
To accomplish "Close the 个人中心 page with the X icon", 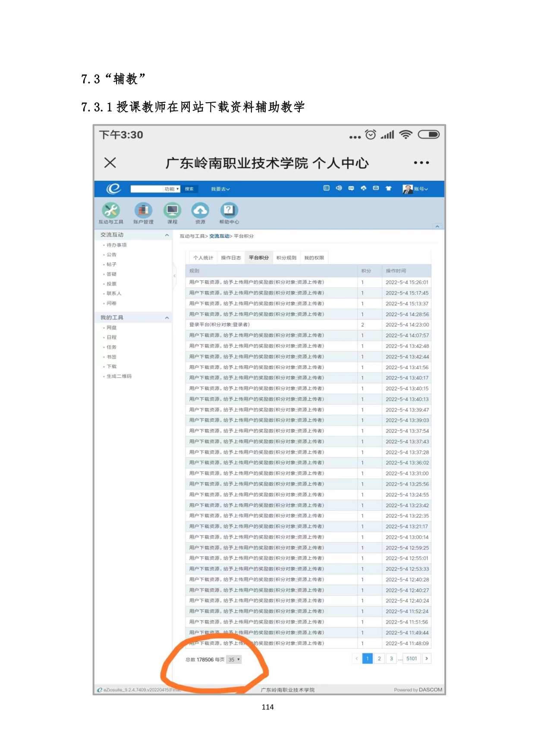I will point(110,163).
